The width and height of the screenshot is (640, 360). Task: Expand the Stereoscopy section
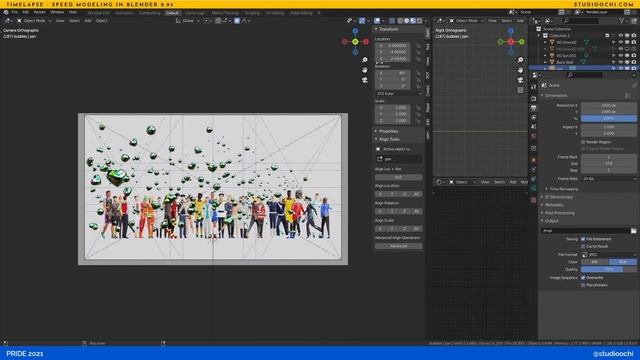coord(559,197)
